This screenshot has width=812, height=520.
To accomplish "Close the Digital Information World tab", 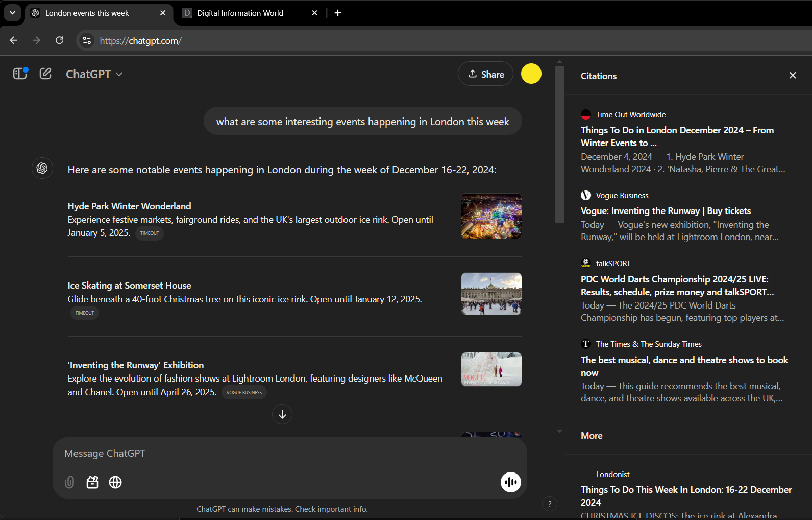I will (315, 13).
